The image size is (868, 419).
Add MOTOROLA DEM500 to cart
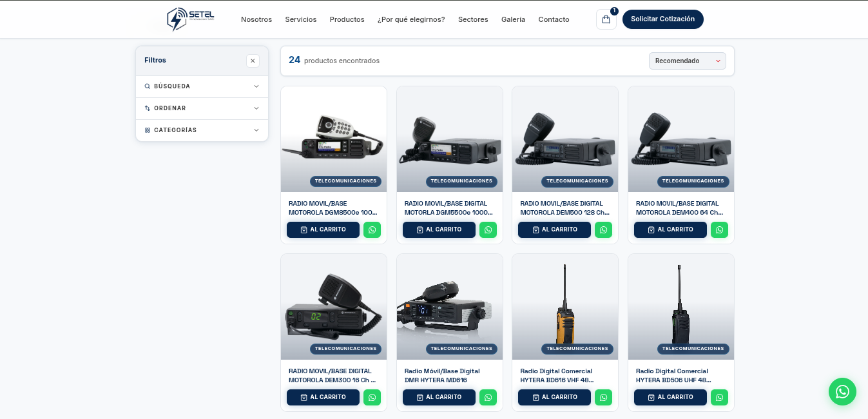tap(554, 229)
